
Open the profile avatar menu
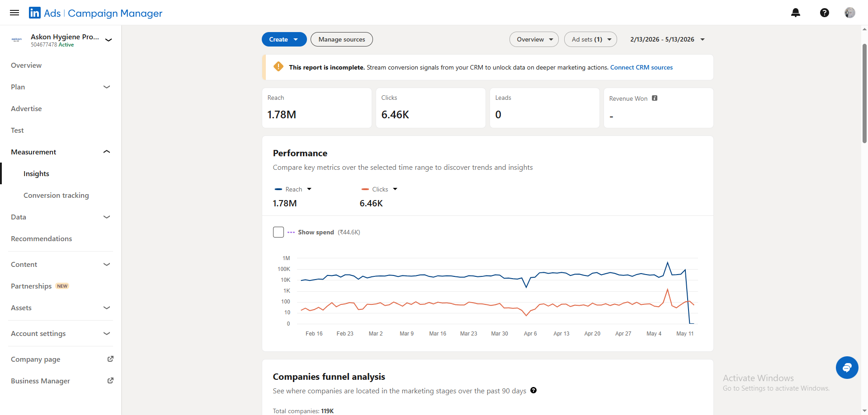pos(850,13)
